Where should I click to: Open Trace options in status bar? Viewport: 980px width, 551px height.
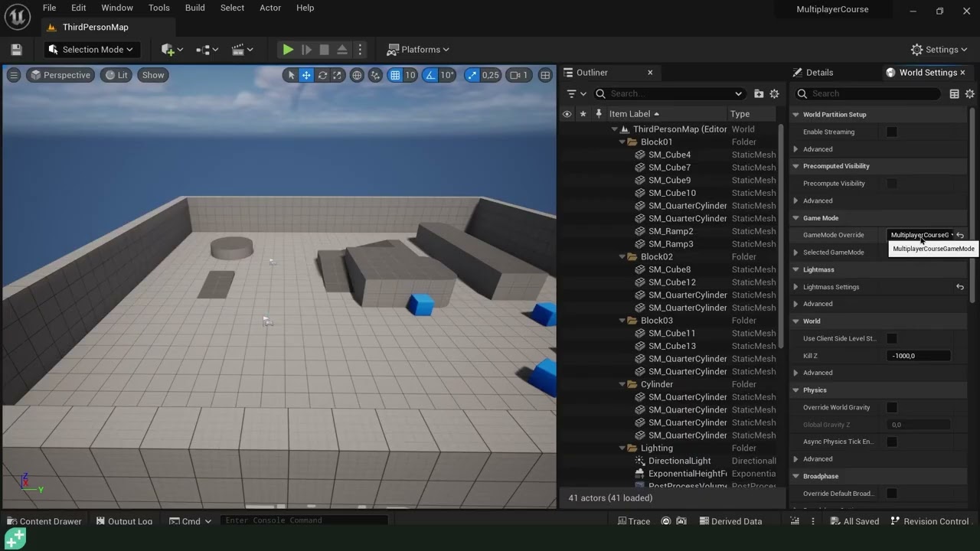tap(634, 521)
